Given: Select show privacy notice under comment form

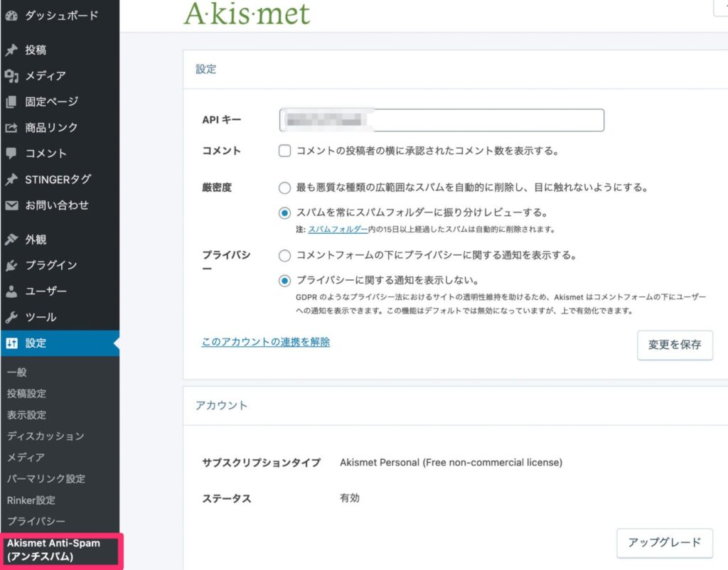Looking at the screenshot, I should [284, 256].
